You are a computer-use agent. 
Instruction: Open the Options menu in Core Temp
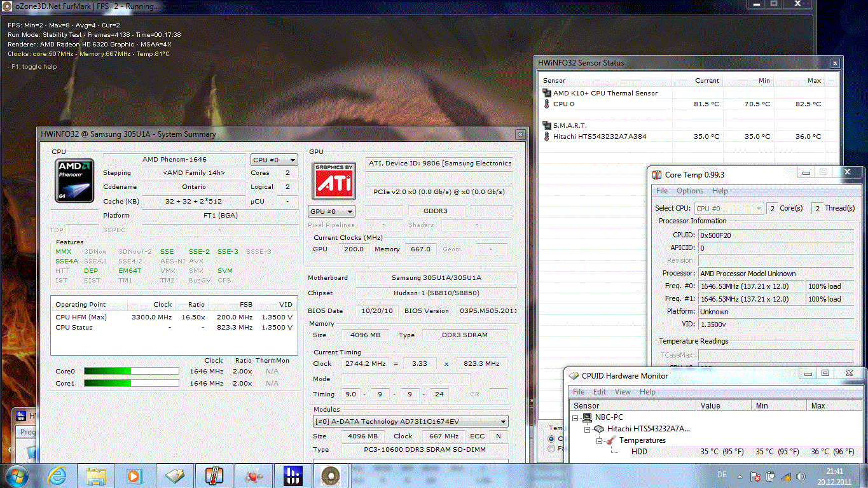tap(689, 191)
